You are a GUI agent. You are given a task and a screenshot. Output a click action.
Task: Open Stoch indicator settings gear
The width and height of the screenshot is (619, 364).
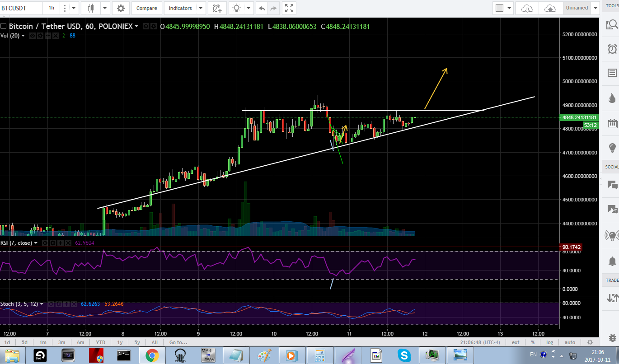click(58, 304)
